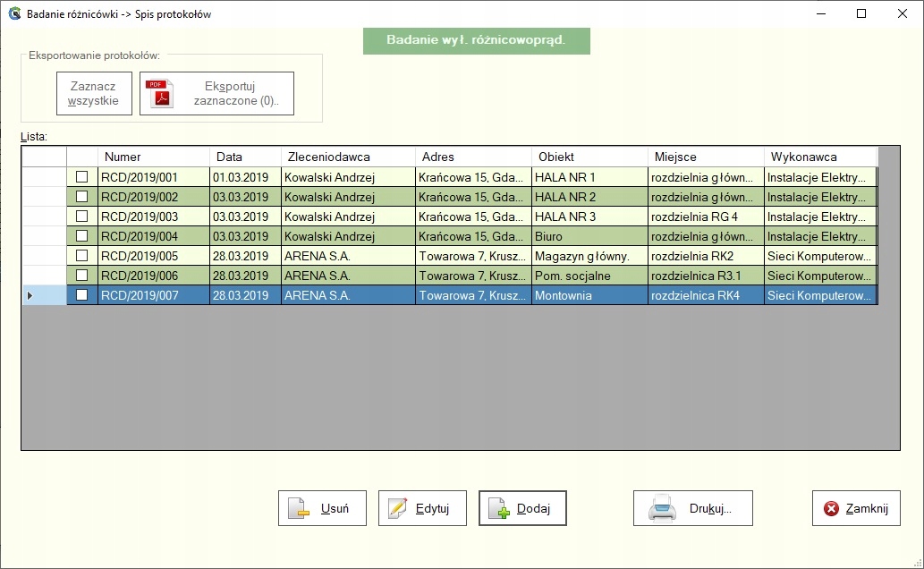Click current row arrow indicator for RCD/2019/007
This screenshot has height=569, width=924.
point(30,295)
